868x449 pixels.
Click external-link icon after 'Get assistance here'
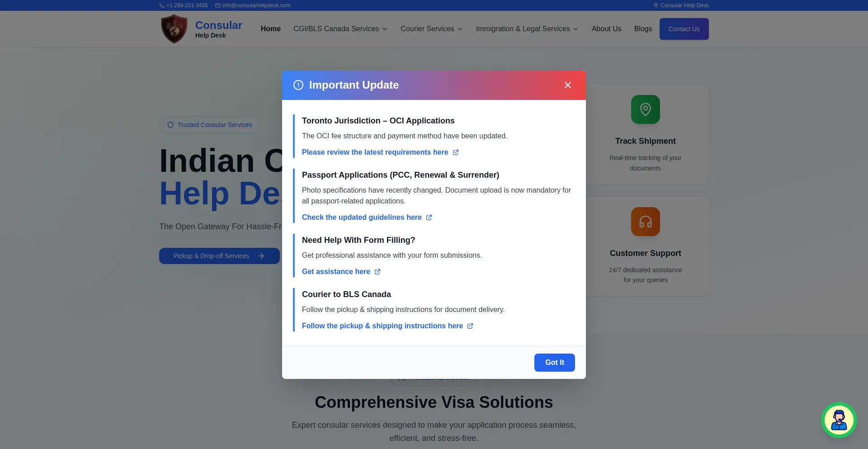[377, 272]
